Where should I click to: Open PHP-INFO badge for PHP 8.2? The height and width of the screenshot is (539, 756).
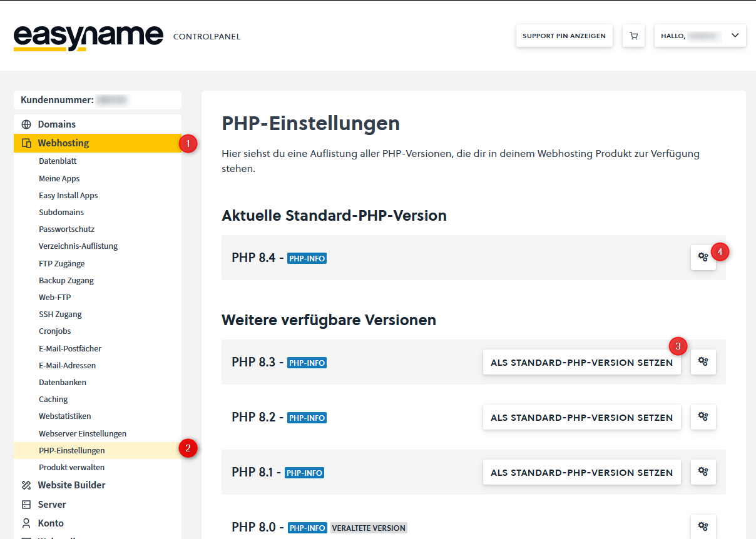307,418
